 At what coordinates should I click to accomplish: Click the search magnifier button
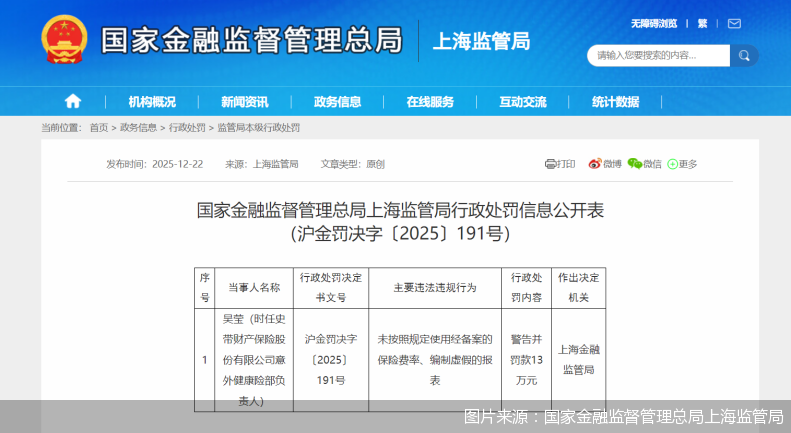(744, 56)
